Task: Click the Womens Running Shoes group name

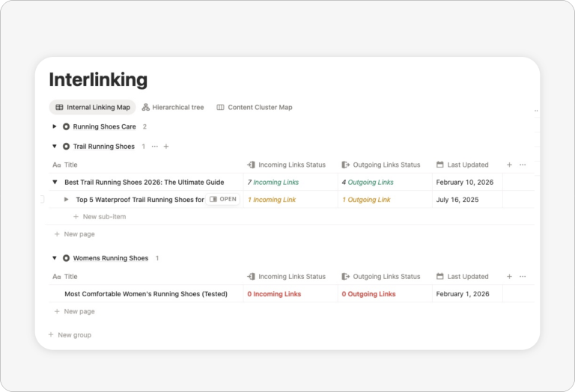Action: tap(110, 258)
